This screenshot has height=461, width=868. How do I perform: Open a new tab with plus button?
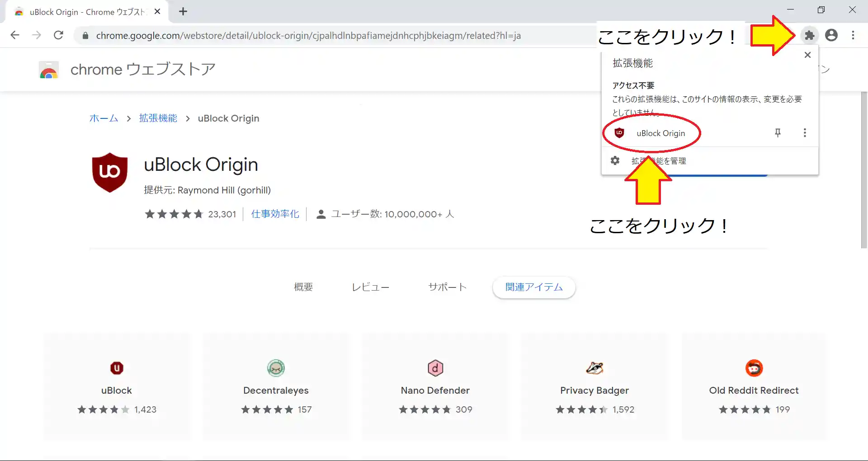pos(183,12)
